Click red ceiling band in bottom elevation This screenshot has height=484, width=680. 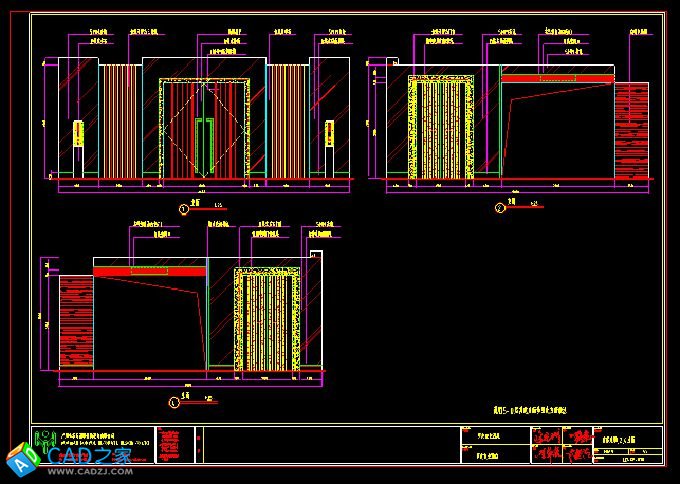click(150, 271)
